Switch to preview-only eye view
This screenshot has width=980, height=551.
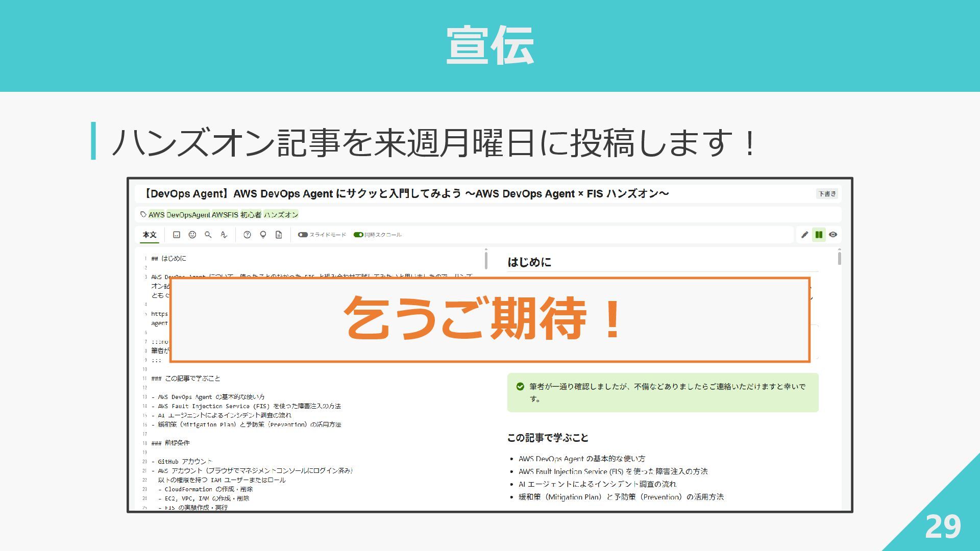[833, 235]
